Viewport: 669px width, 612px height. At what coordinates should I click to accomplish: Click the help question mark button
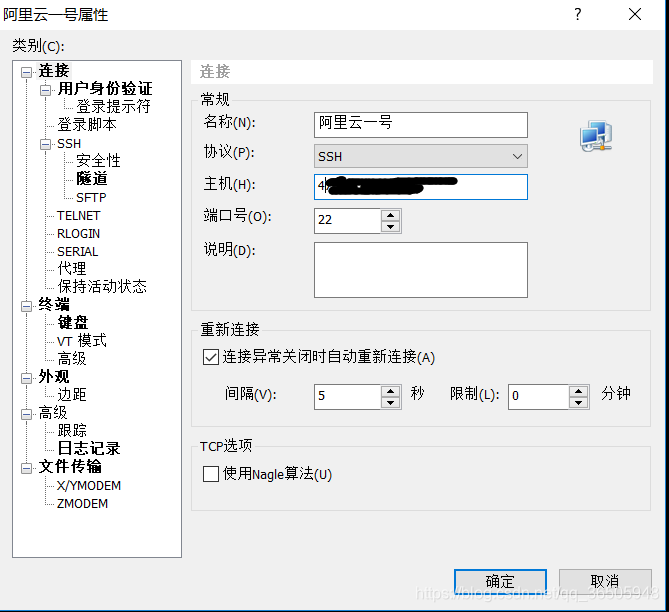[x=577, y=15]
